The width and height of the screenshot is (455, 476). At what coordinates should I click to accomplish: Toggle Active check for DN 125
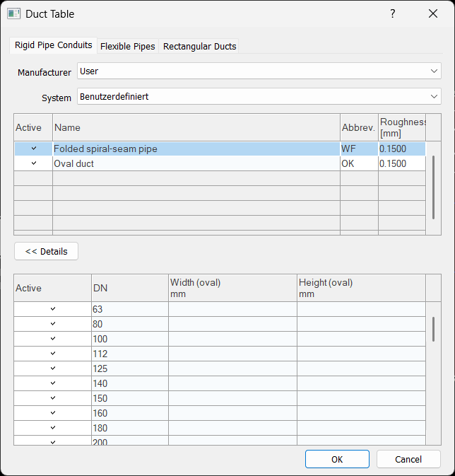coord(53,368)
